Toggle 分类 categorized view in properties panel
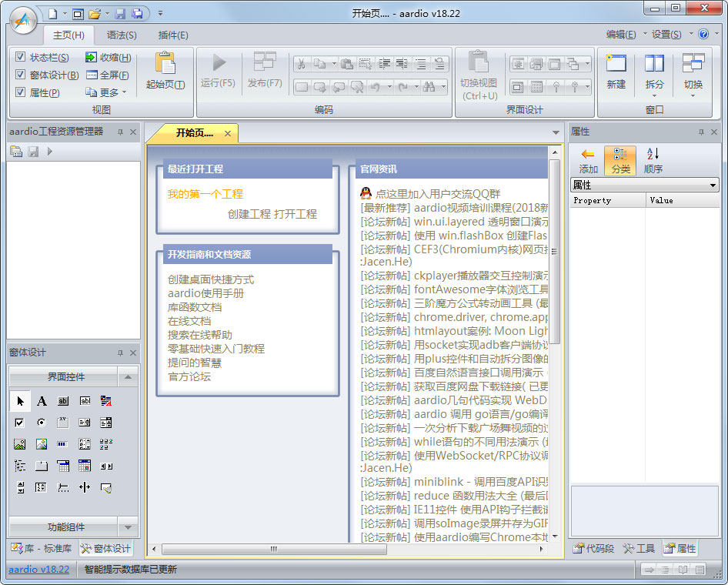 click(x=621, y=160)
